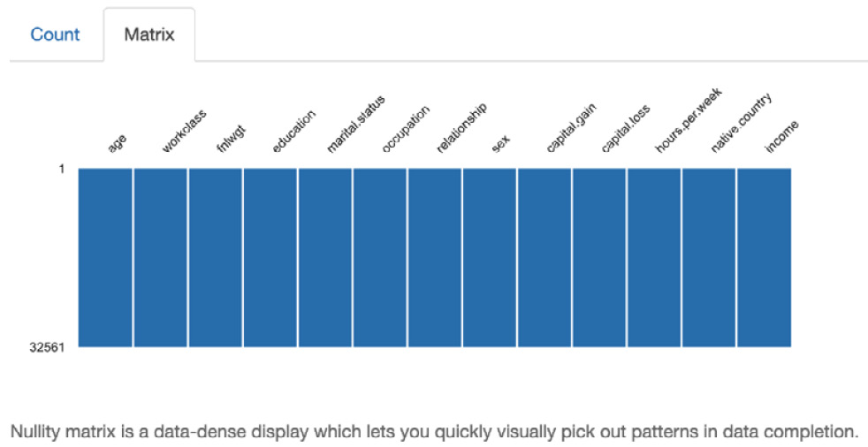Click the native.country column bar
Screen dimensions: 868x447
point(709,258)
